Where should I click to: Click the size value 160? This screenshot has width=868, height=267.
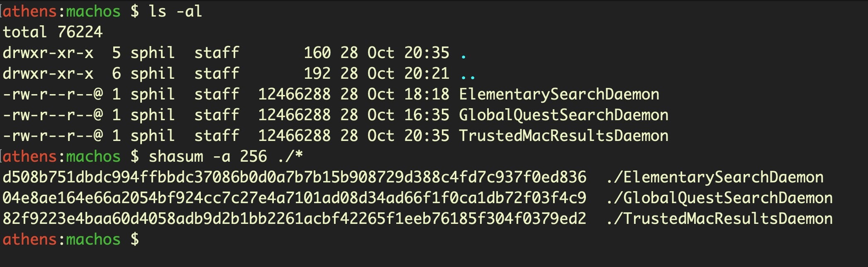click(317, 53)
